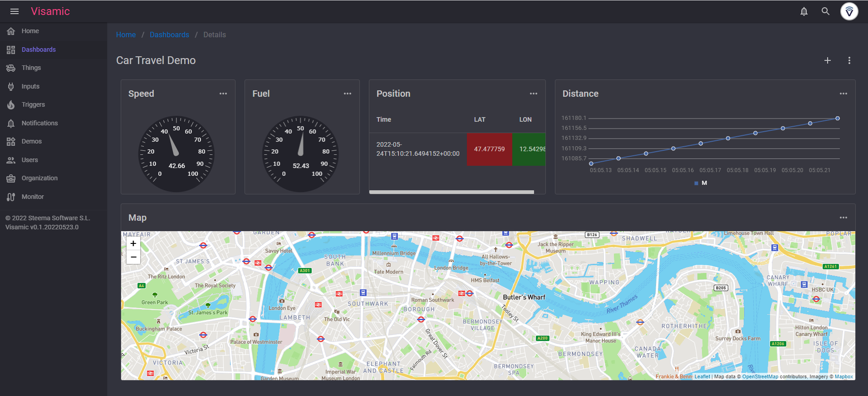868x396 pixels.
Task: Click Home breadcrumb link
Action: 126,35
